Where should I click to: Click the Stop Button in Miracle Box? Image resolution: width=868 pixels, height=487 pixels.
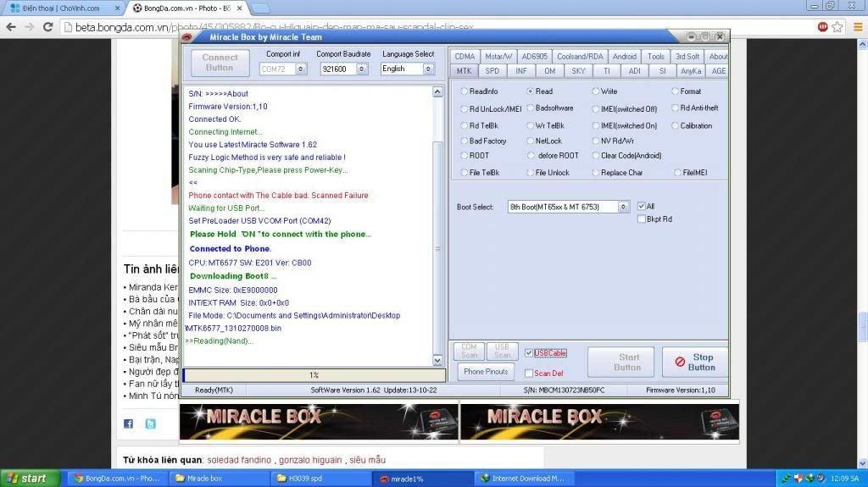click(695, 362)
